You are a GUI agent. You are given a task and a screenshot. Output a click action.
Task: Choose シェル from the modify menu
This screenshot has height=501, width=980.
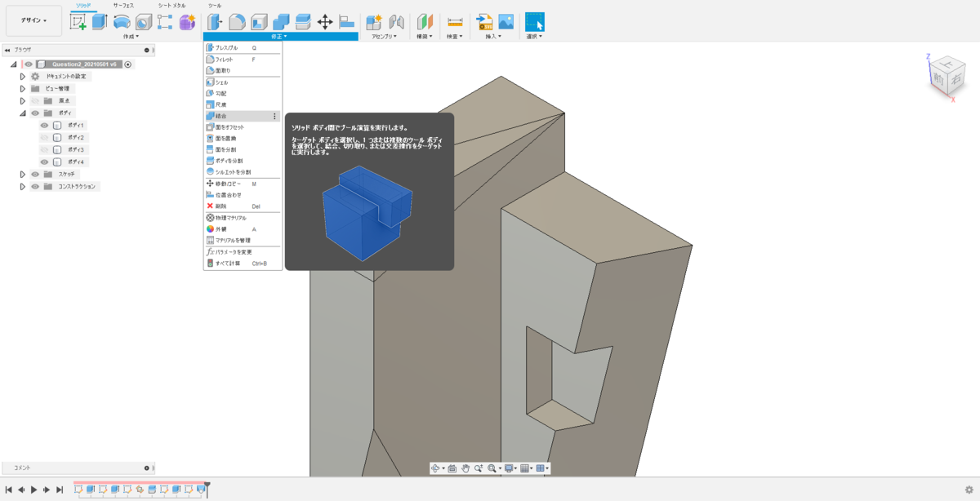(x=243, y=82)
